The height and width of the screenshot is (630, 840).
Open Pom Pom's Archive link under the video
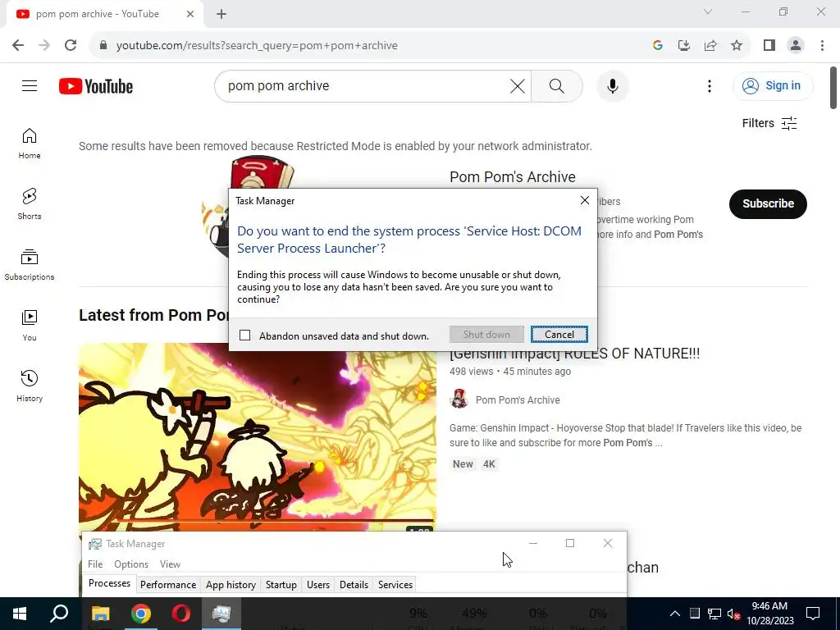[518, 399]
